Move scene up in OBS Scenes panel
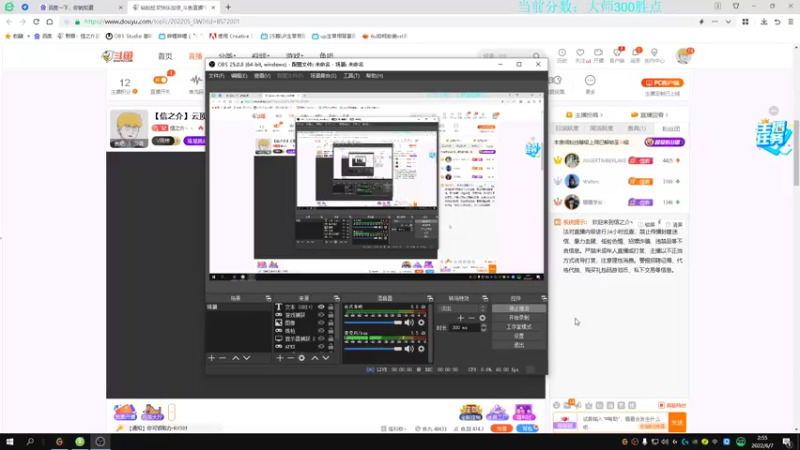 [x=236, y=358]
